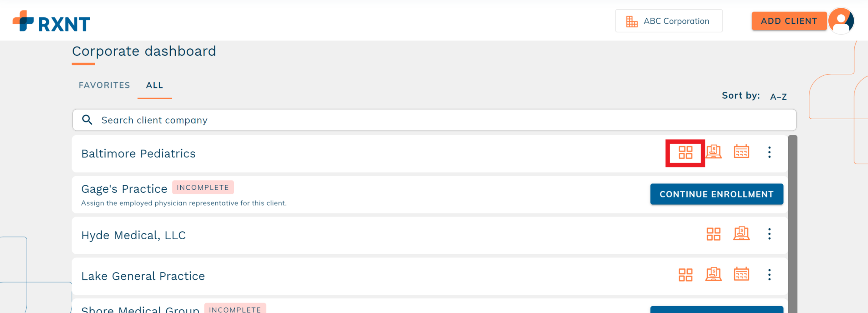
Task: Continue enrollment for Gage's Practice
Action: point(716,194)
